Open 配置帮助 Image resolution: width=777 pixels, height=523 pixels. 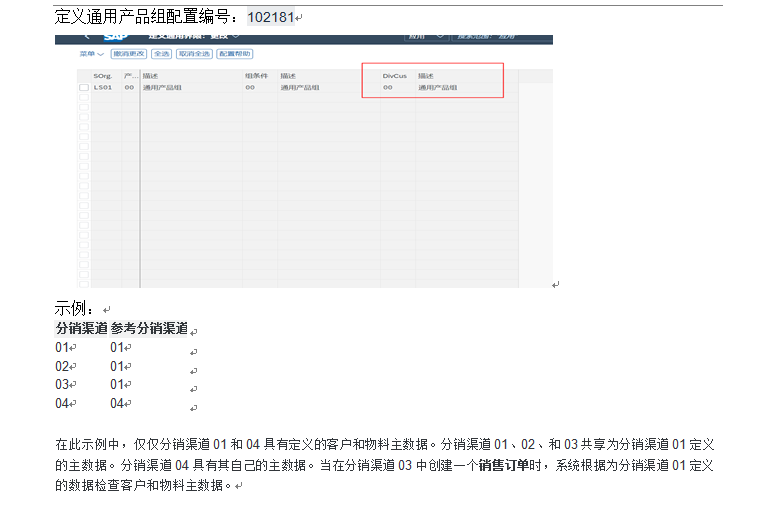[x=235, y=54]
